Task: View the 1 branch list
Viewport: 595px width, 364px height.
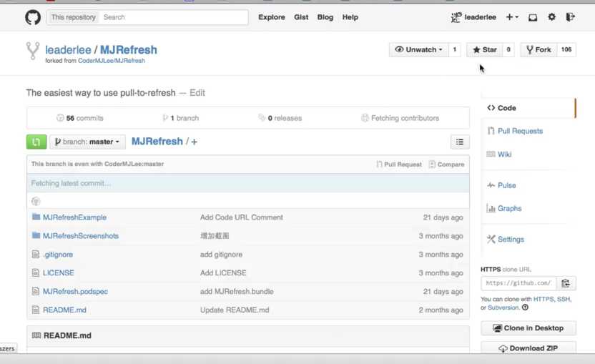Action: 181,118
